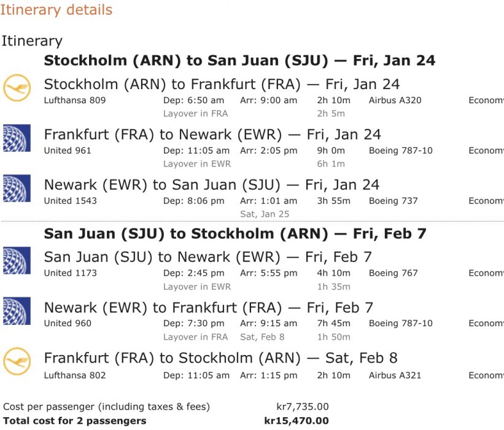Click the United logo beside flight 1173
504x430 pixels.
(17, 260)
